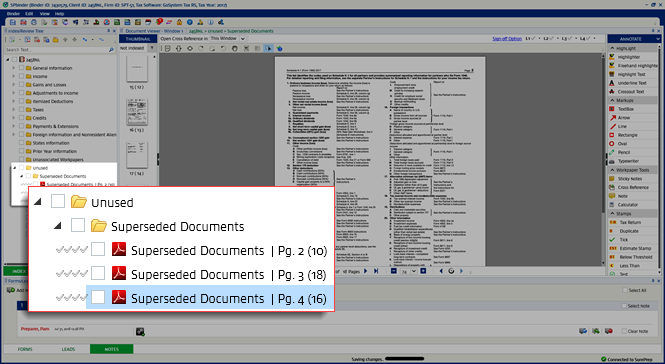
Task: Select the Pencil markup tool
Action: pyautogui.click(x=633, y=152)
